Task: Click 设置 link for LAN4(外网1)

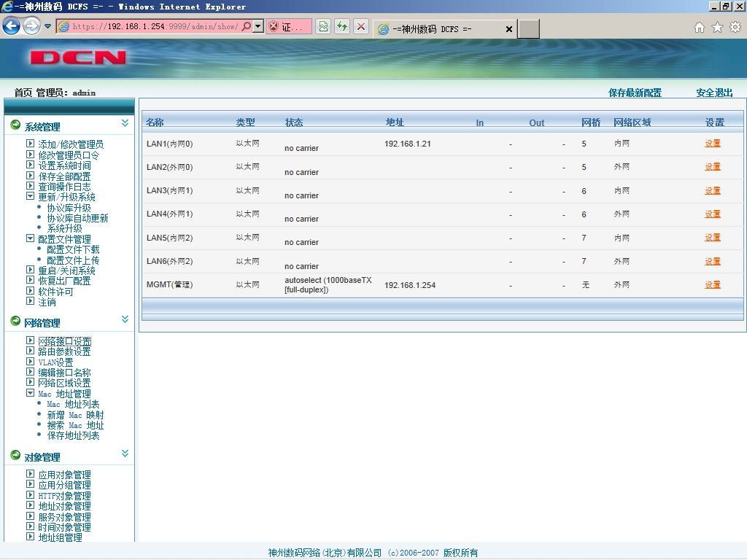Action: (713, 214)
